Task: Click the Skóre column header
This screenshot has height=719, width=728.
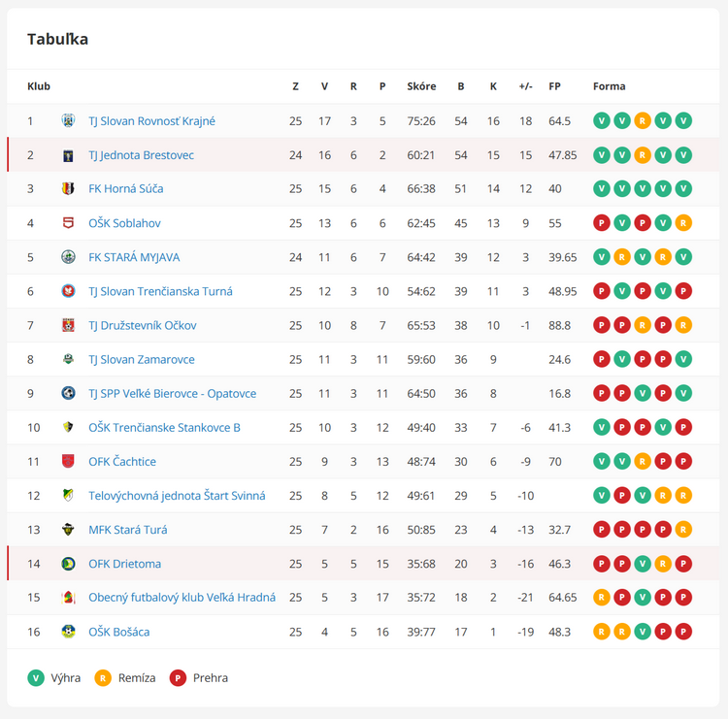Action: (421, 86)
